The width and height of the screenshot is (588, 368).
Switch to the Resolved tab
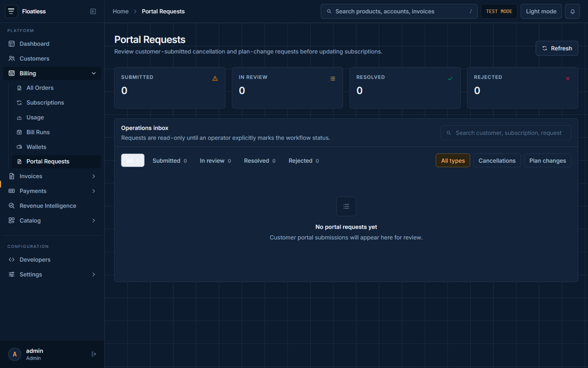260,161
